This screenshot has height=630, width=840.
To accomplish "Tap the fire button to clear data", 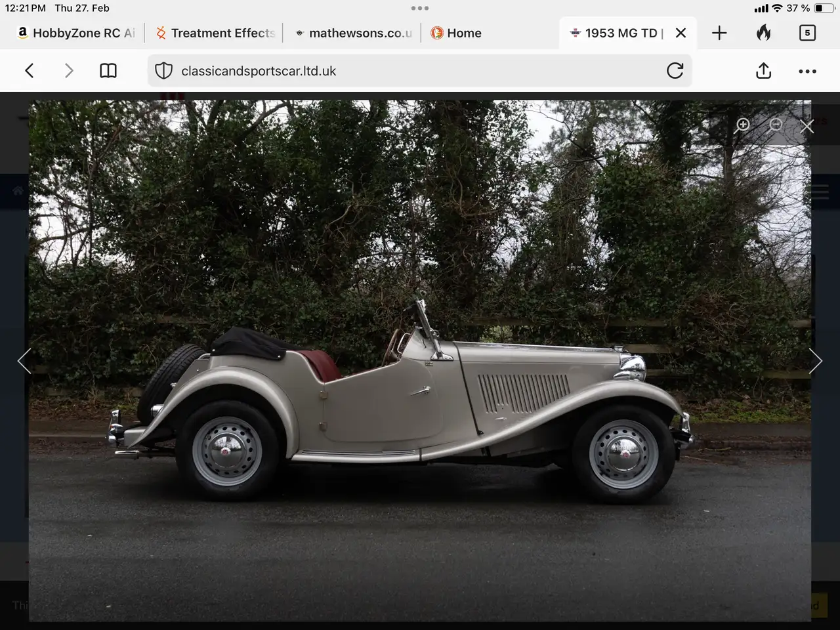I will 763,32.
